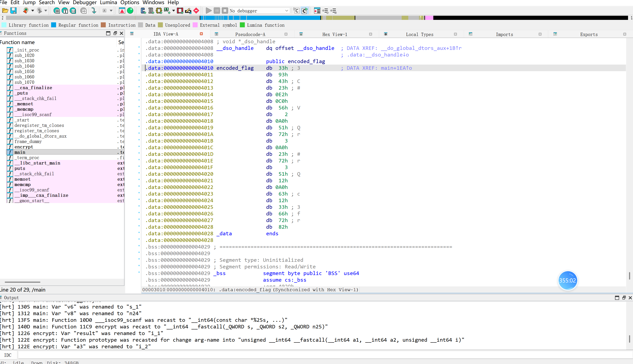This screenshot has width=633, height=364.
Task: Expand the jump back arrow dropdown
Action: pyautogui.click(x=32, y=11)
